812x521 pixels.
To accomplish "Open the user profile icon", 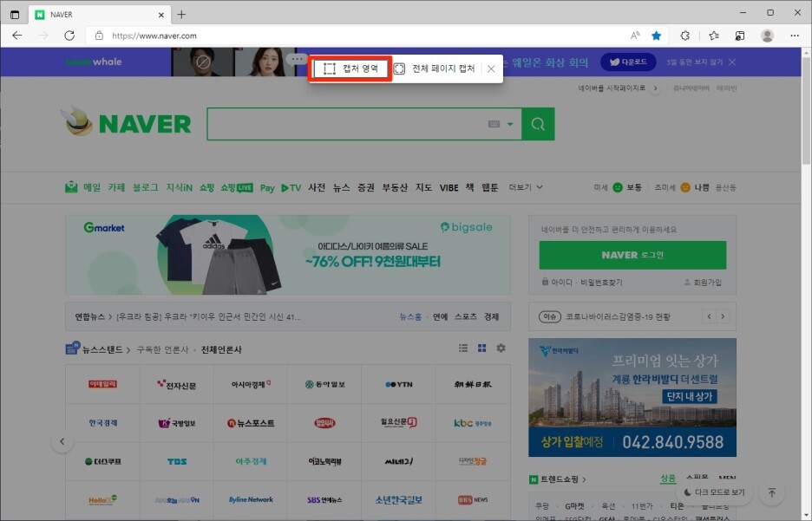I will 768,36.
